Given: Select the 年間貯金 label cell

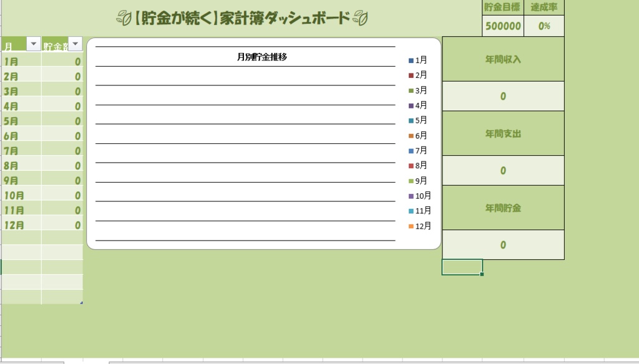Looking at the screenshot, I should [504, 208].
